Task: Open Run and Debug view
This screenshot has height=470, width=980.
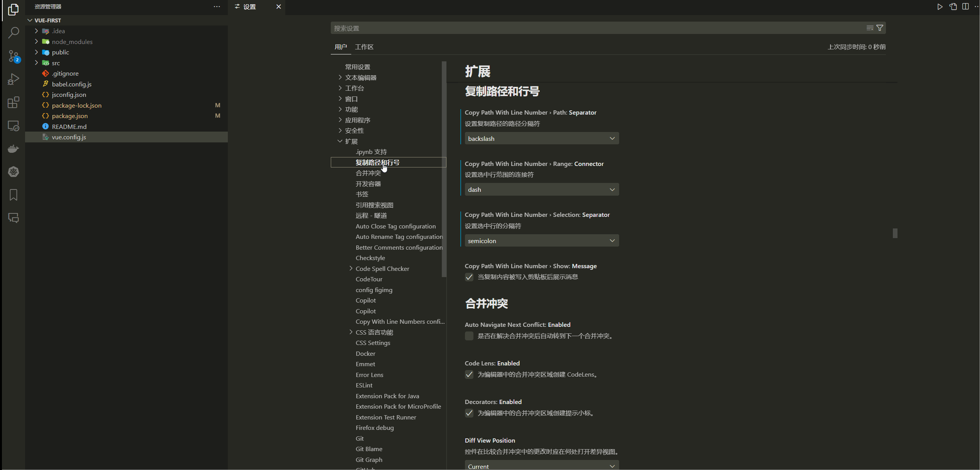Action: (x=13, y=79)
